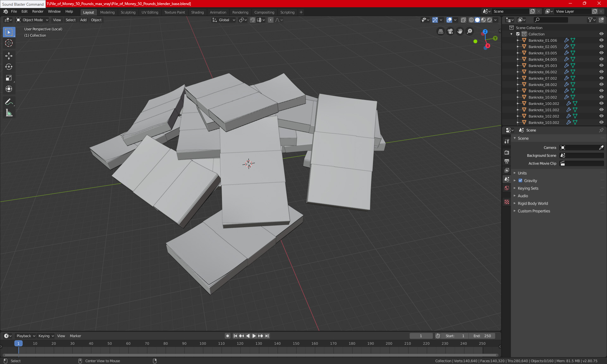Switch to rendered viewport shading
The height and width of the screenshot is (364, 607).
click(489, 20)
